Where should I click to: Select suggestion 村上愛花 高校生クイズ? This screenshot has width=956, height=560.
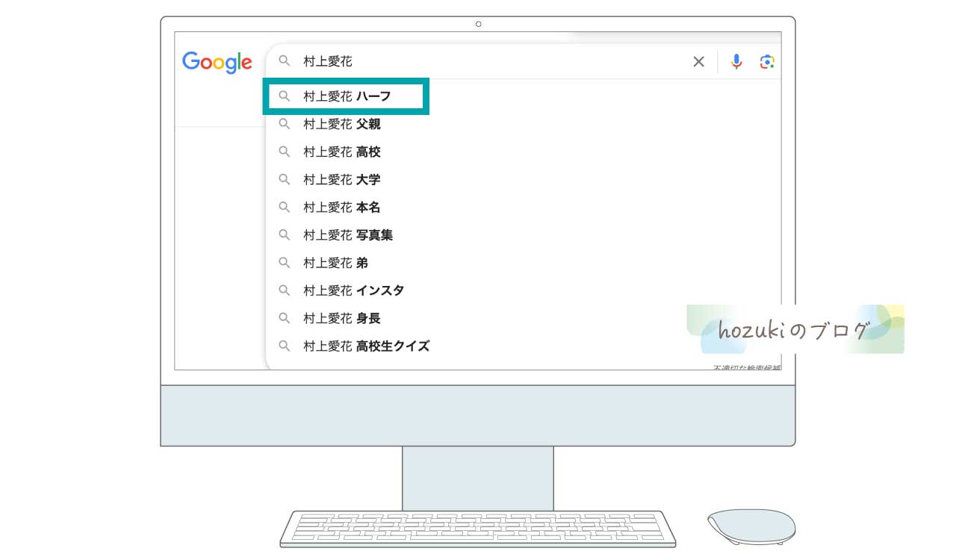tap(523, 346)
